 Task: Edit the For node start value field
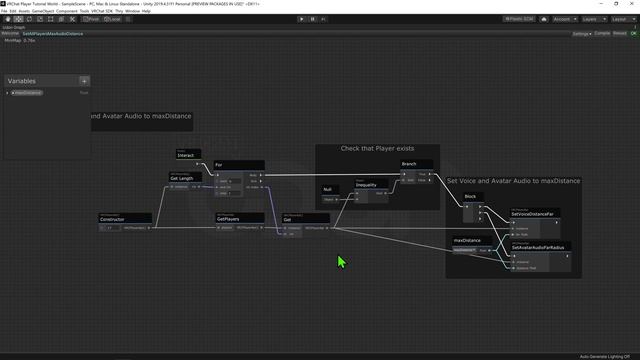pos(235,181)
